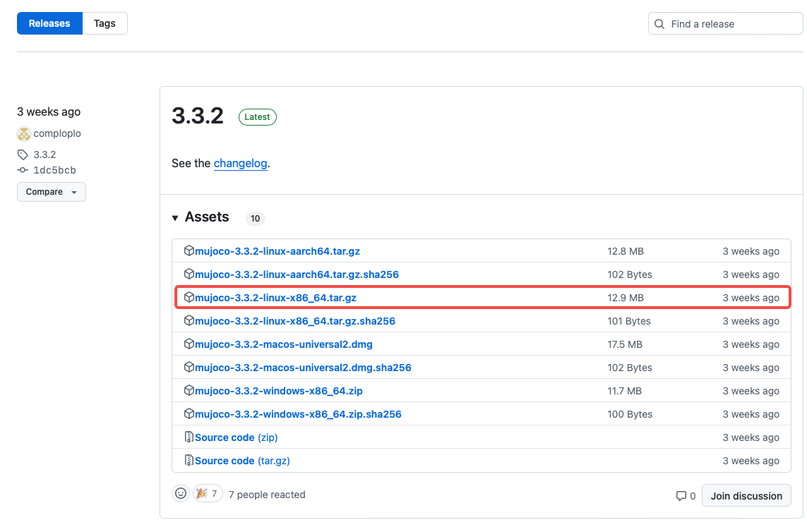
Task: Download mujoco-3.3.2-macos-universal2.dmg.sha256
Action: pyautogui.click(x=303, y=368)
